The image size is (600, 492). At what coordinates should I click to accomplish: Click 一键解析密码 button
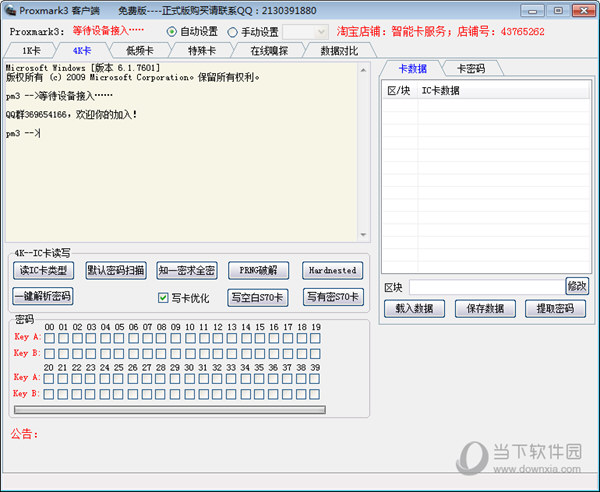tap(43, 297)
